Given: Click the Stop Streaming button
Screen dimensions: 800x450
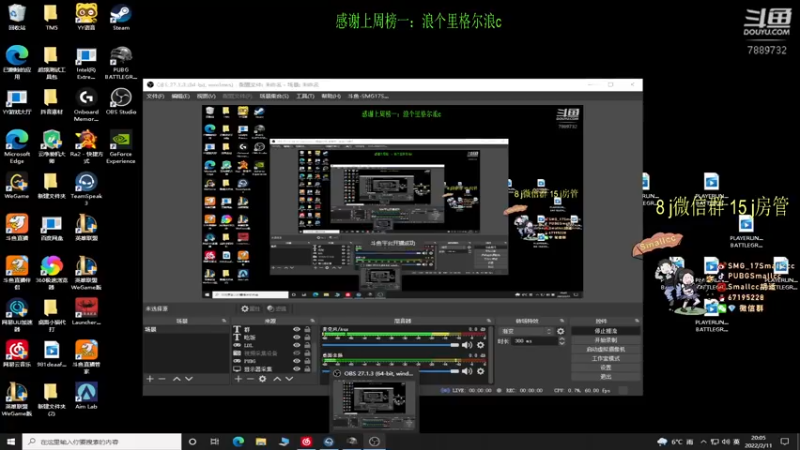Looking at the screenshot, I should click(x=606, y=331).
